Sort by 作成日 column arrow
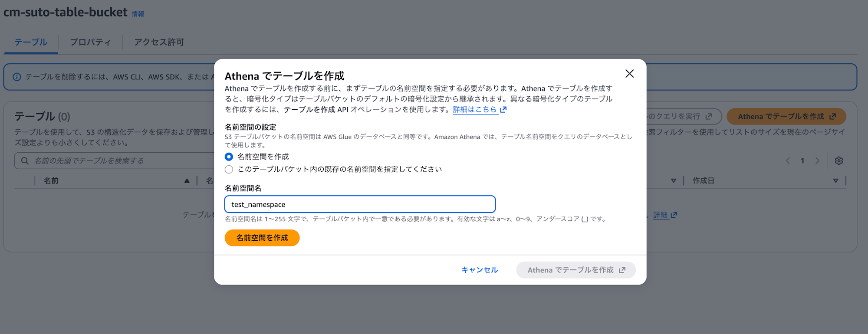868x334 pixels. (x=836, y=180)
